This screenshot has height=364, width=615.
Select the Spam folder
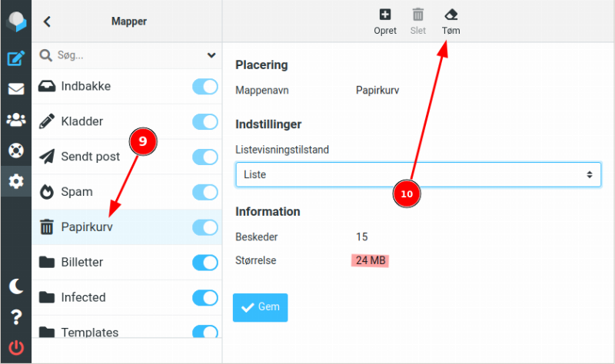77,192
